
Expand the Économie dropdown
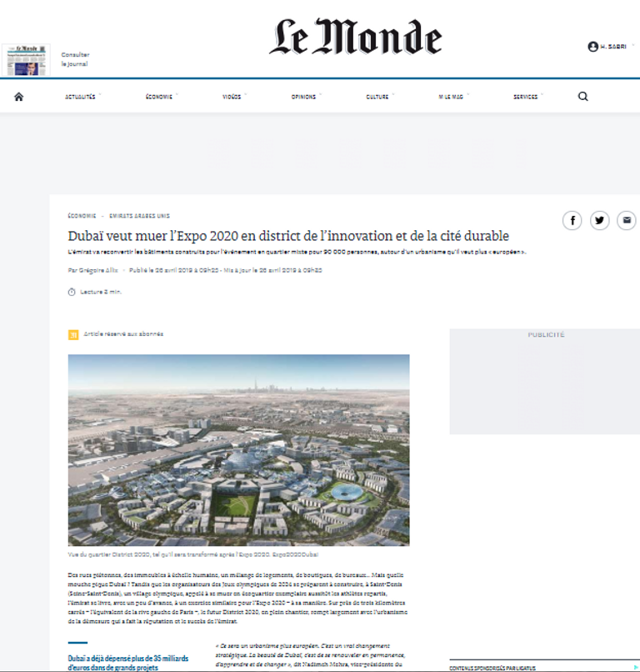(x=158, y=97)
